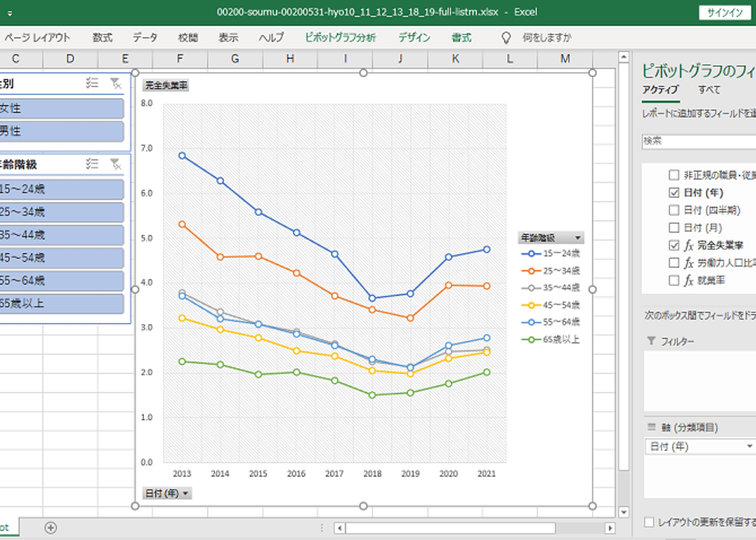This screenshot has width=756, height=540.
Task: Select 45〜54歳 slicer item
Action: (61, 258)
